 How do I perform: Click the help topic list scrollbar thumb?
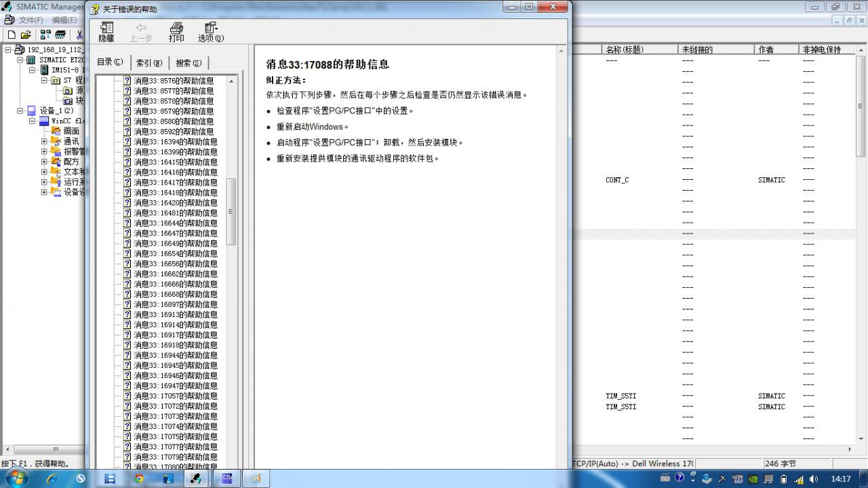coord(231,212)
